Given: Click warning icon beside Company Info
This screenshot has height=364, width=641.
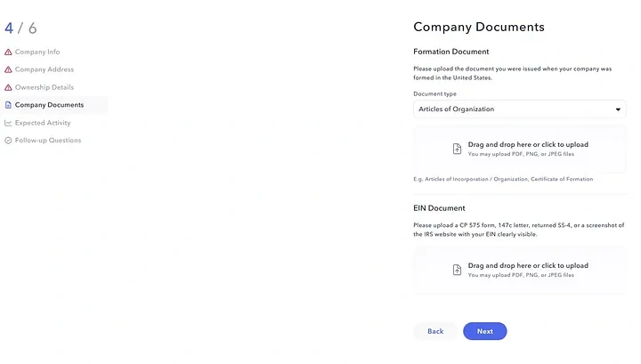Looking at the screenshot, I should [x=8, y=53].
